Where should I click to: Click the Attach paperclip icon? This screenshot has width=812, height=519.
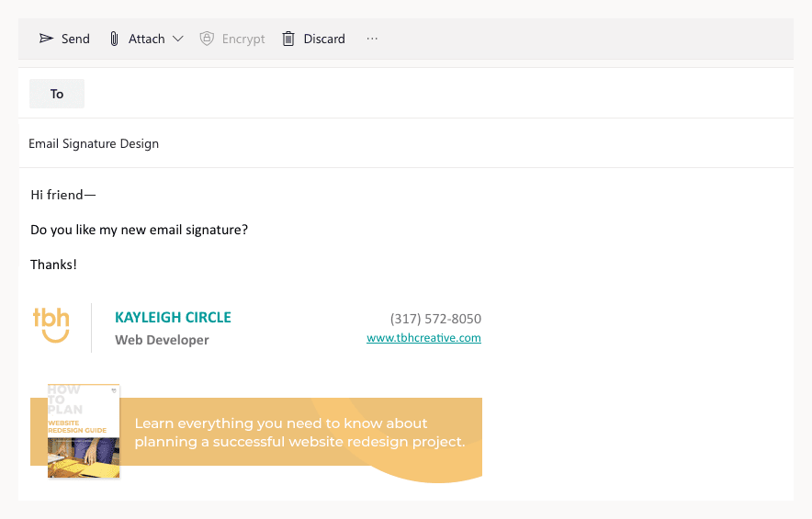click(x=114, y=39)
